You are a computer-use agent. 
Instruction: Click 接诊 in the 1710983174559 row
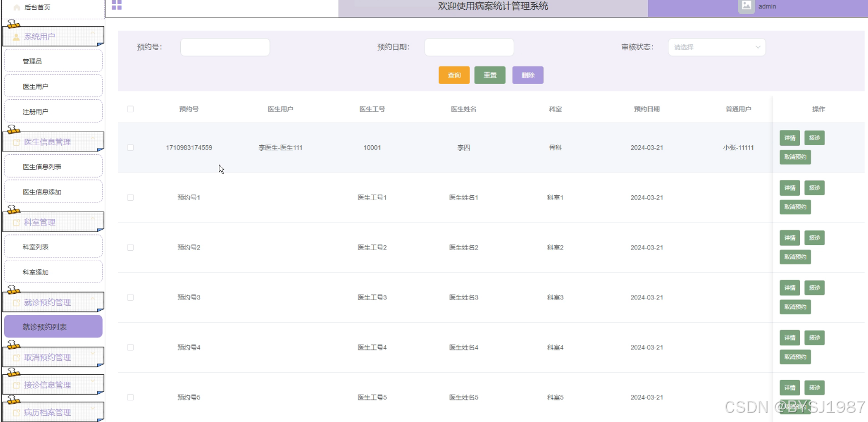814,138
